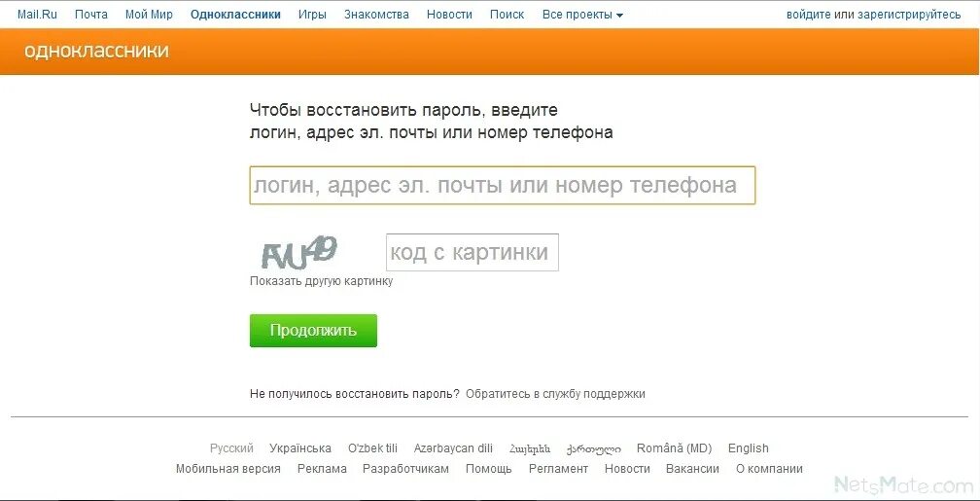Open Помощь footer link
This screenshot has width=980, height=501.
click(x=489, y=469)
